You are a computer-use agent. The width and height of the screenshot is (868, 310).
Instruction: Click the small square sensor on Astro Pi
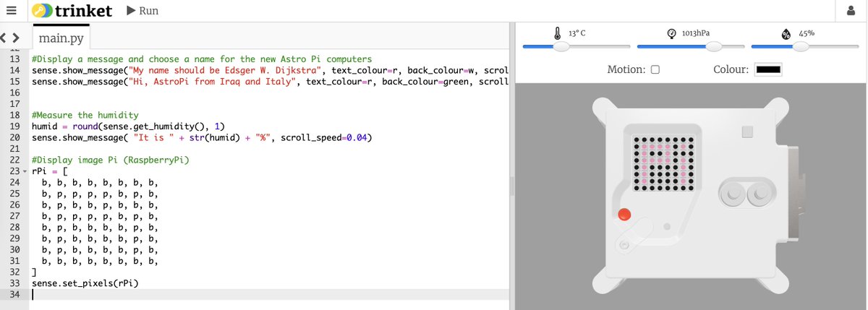tap(748, 132)
